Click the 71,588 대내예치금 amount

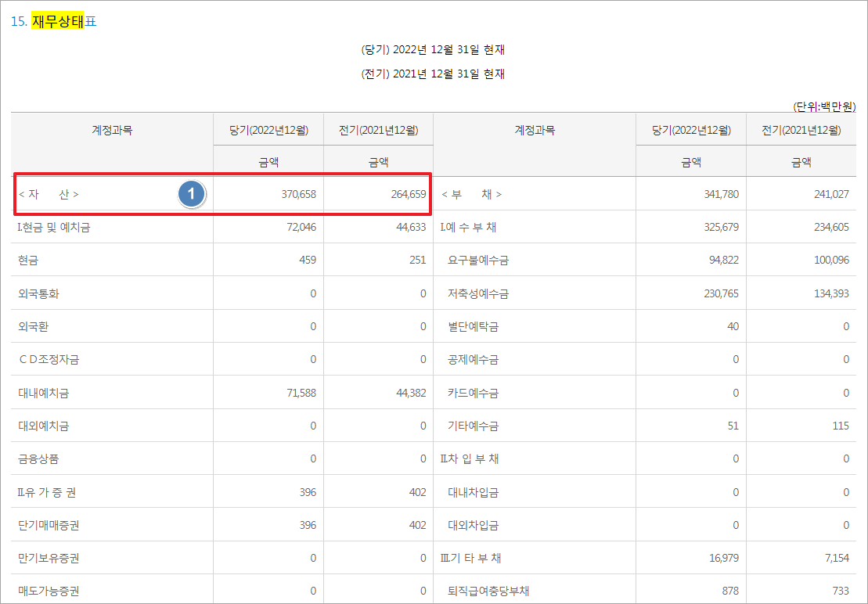[x=301, y=392]
